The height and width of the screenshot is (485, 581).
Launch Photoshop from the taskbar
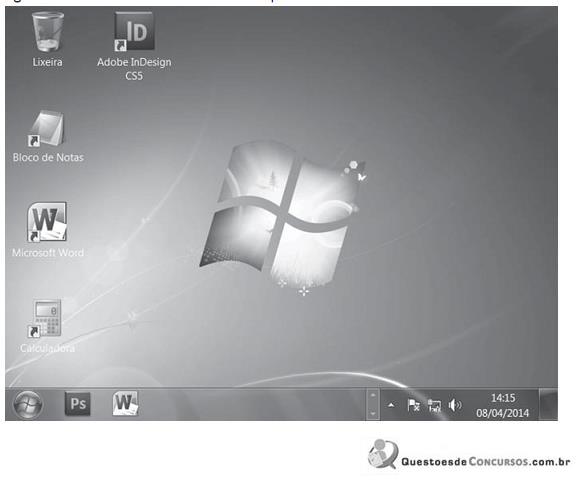[x=78, y=404]
